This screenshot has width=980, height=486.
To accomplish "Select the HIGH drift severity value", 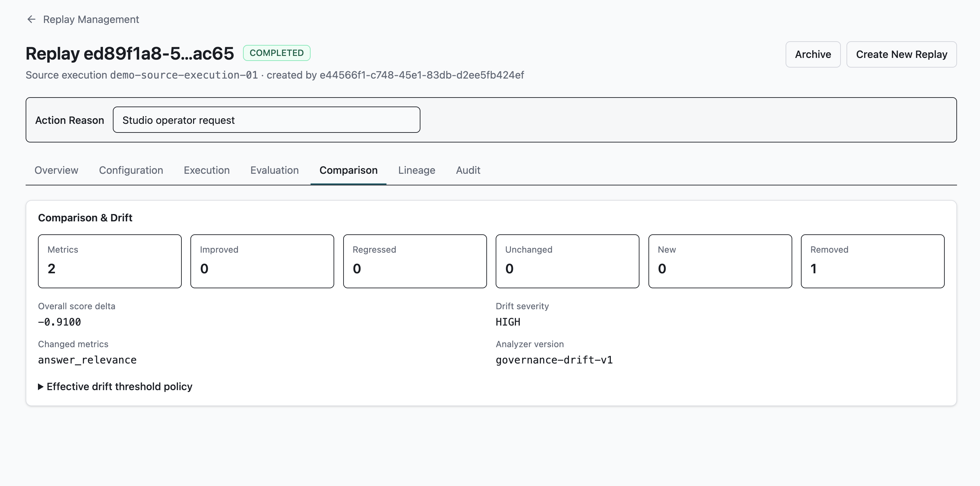I will coord(508,322).
